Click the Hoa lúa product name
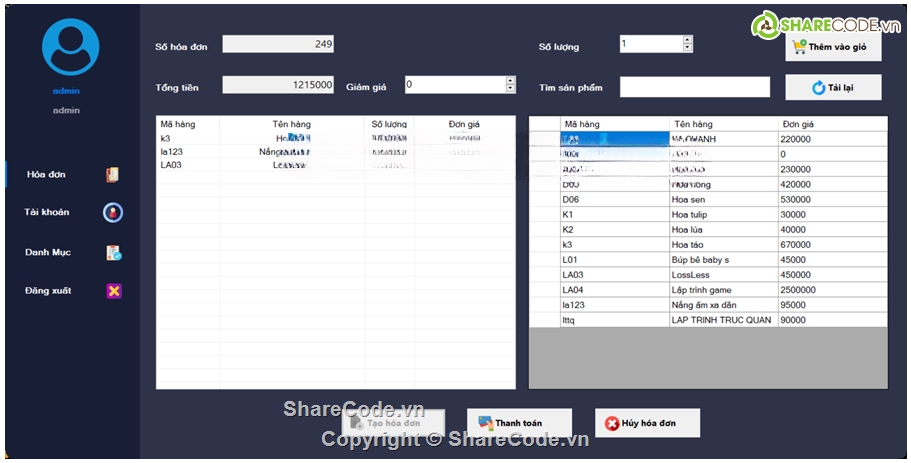Viewport: 911px width, 463px height. (723, 229)
